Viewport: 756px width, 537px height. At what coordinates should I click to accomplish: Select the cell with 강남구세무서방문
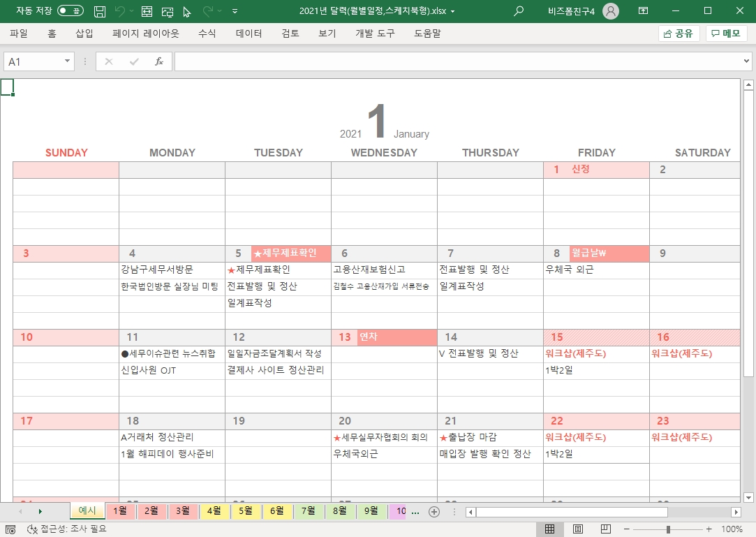(172, 270)
